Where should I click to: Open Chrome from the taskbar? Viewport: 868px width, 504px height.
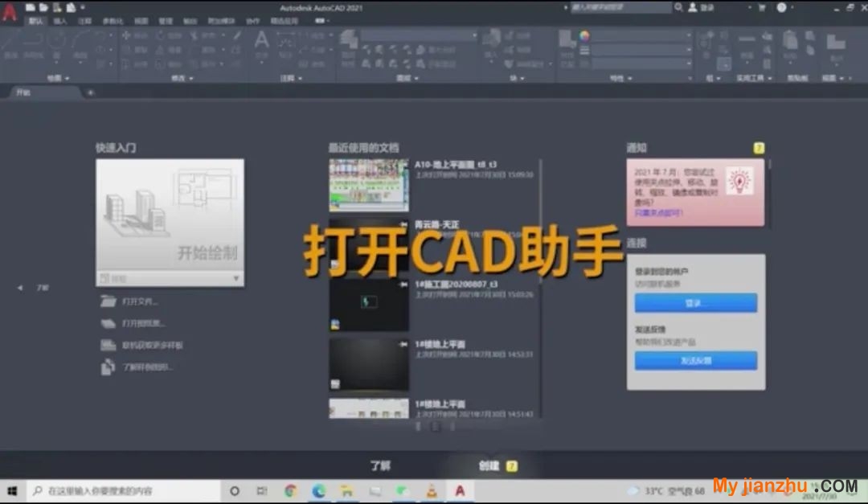tap(291, 491)
